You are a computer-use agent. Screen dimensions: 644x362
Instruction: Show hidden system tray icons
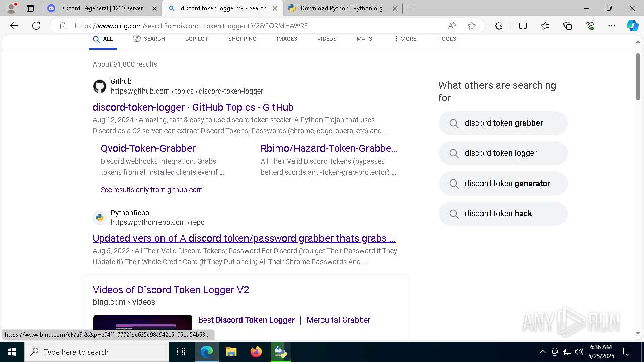click(x=542, y=352)
